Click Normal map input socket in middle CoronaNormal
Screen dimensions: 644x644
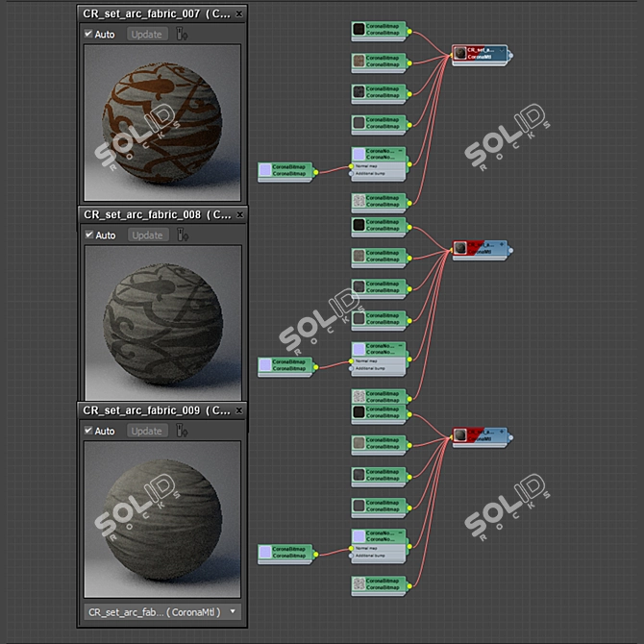[351, 361]
